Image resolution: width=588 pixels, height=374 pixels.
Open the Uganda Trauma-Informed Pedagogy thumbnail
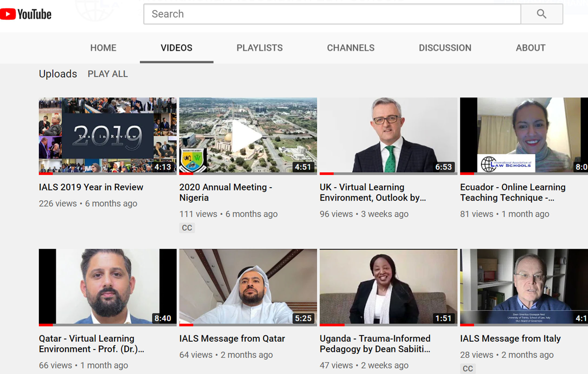pyautogui.click(x=388, y=287)
